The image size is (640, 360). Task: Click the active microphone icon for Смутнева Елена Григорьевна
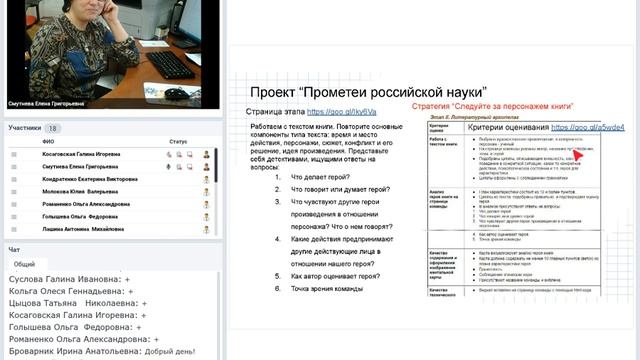[x=169, y=167]
